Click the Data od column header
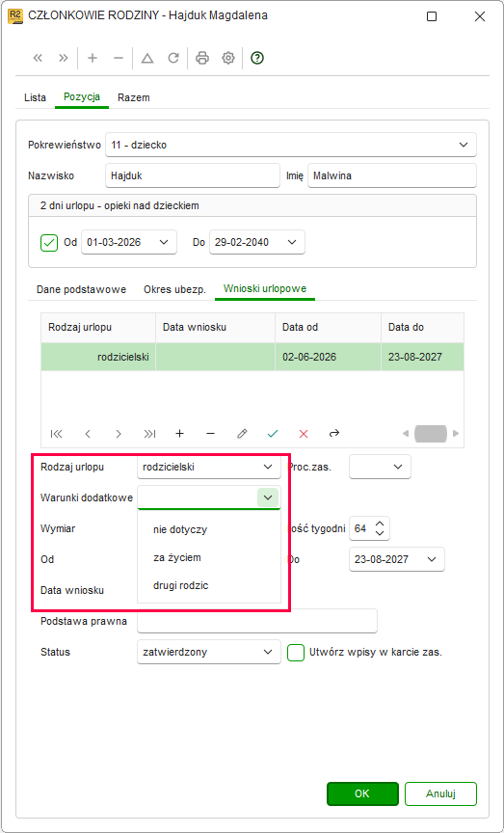This screenshot has width=504, height=833. point(329,327)
